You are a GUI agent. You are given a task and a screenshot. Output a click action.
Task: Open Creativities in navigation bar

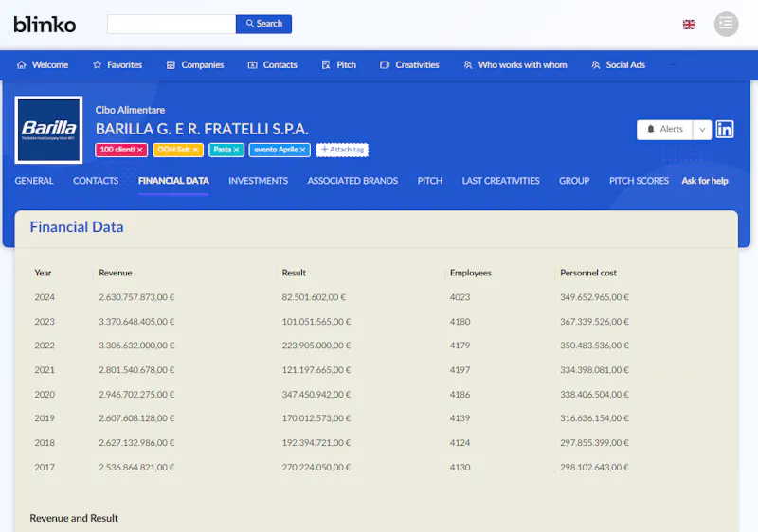(x=409, y=64)
